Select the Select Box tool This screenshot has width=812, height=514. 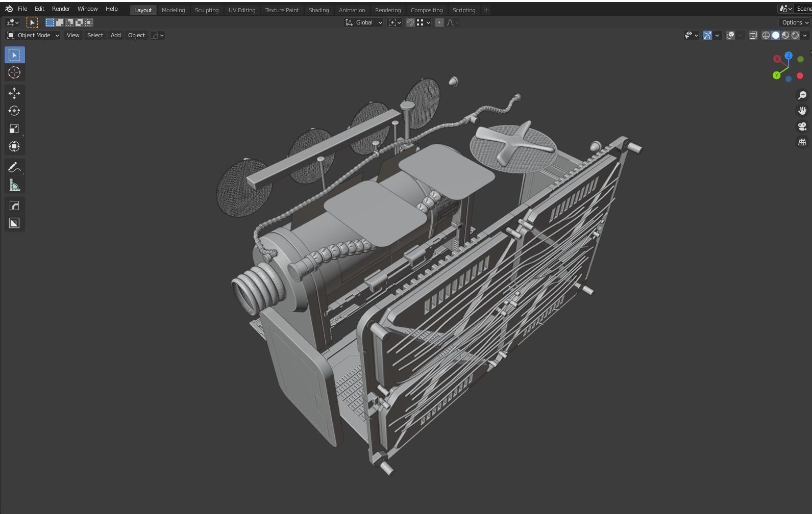point(14,55)
